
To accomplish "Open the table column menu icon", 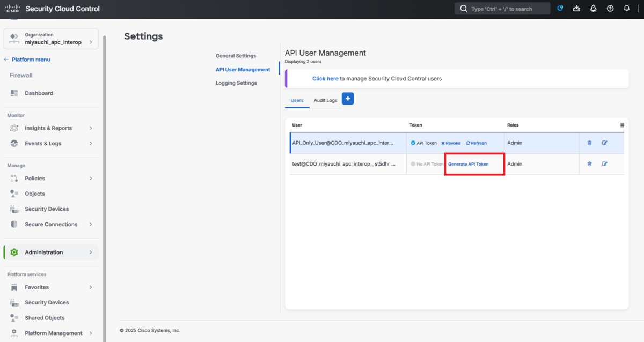I will tap(622, 125).
